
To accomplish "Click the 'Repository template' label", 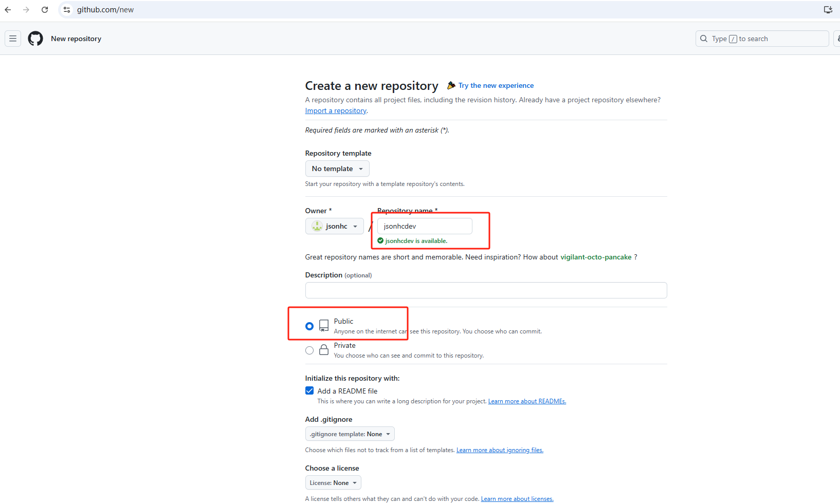I will [338, 153].
